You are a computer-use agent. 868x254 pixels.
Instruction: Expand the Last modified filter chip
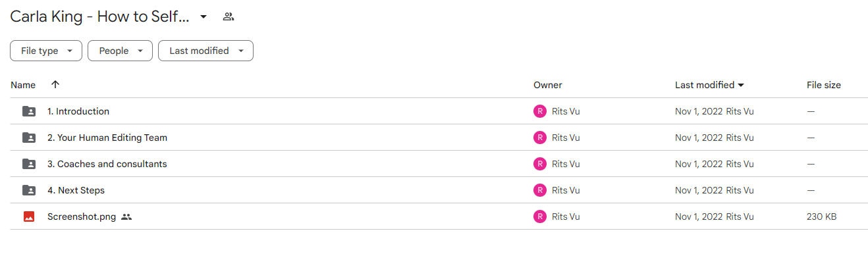pyautogui.click(x=205, y=51)
